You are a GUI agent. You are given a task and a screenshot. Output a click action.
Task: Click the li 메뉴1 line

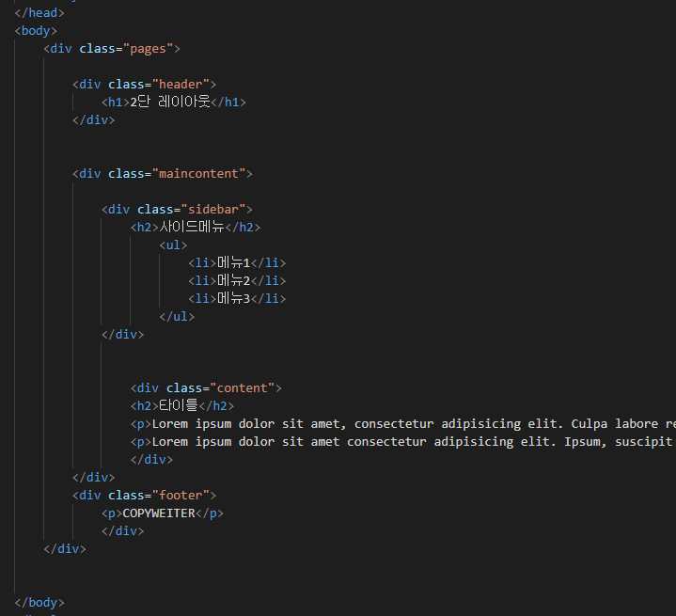coord(237,263)
